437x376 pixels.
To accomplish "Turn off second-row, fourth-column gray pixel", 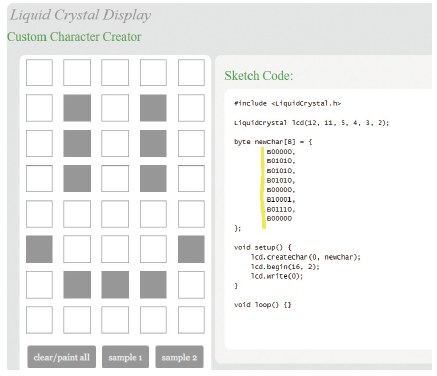I will tap(153, 108).
